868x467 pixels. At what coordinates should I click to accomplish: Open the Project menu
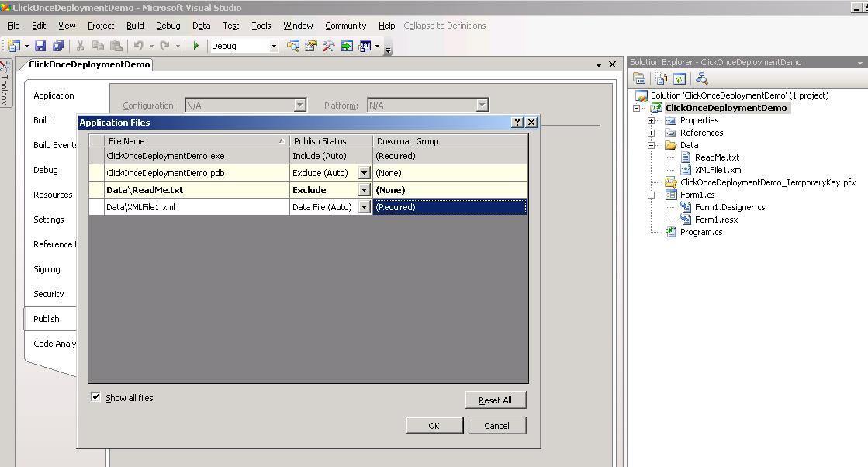(101, 26)
